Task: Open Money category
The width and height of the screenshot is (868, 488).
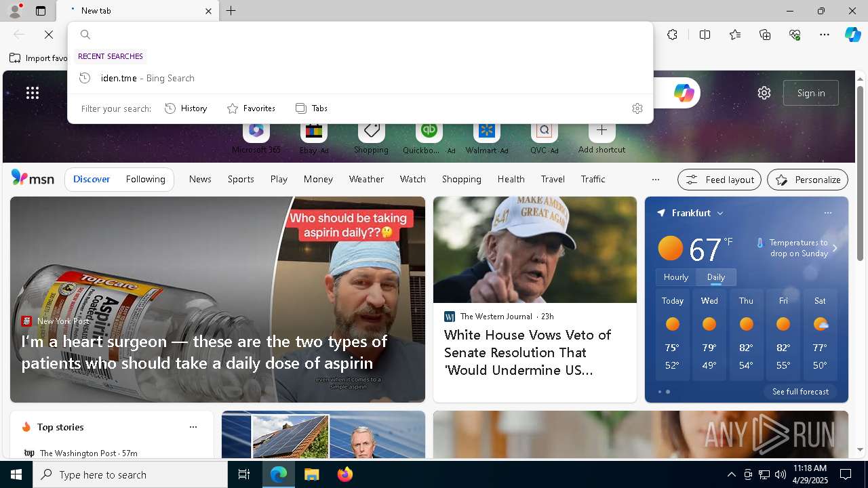Action: (318, 180)
